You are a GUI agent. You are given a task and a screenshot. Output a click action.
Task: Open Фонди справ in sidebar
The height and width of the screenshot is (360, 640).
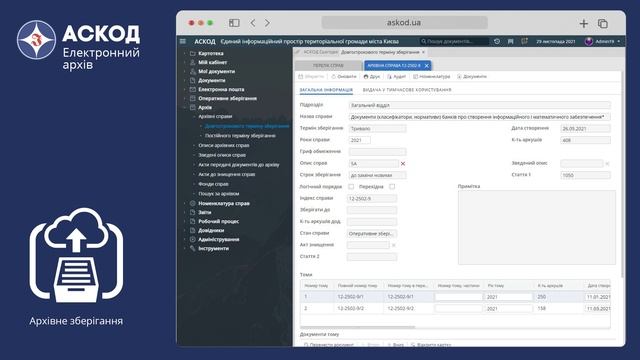coord(213,184)
